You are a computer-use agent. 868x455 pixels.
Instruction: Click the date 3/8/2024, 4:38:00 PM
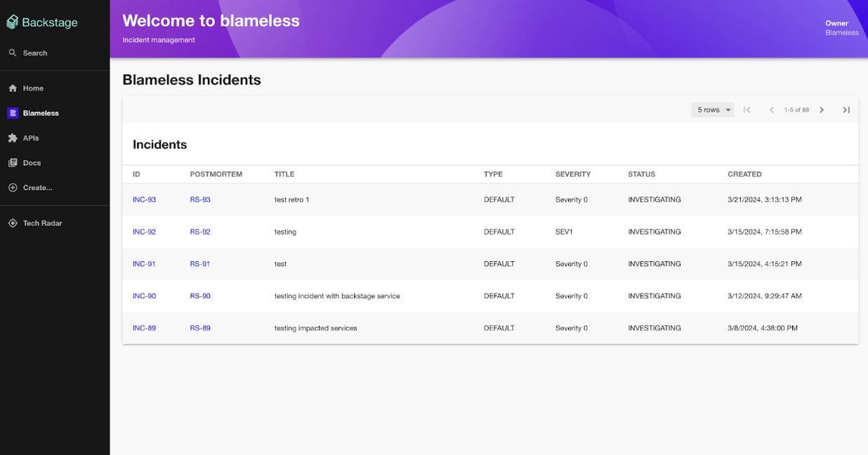point(763,328)
